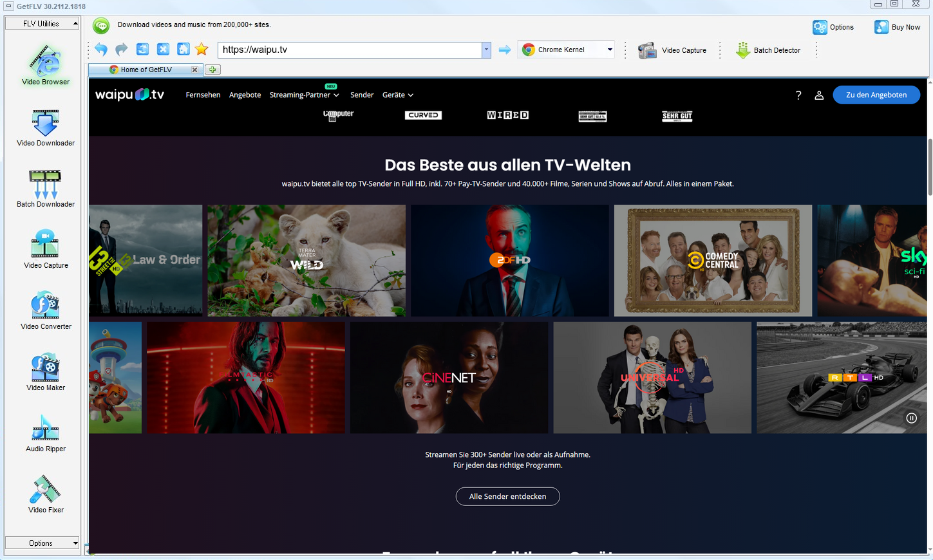Click the URL address field
Image resolution: width=933 pixels, height=560 pixels.
tap(350, 50)
